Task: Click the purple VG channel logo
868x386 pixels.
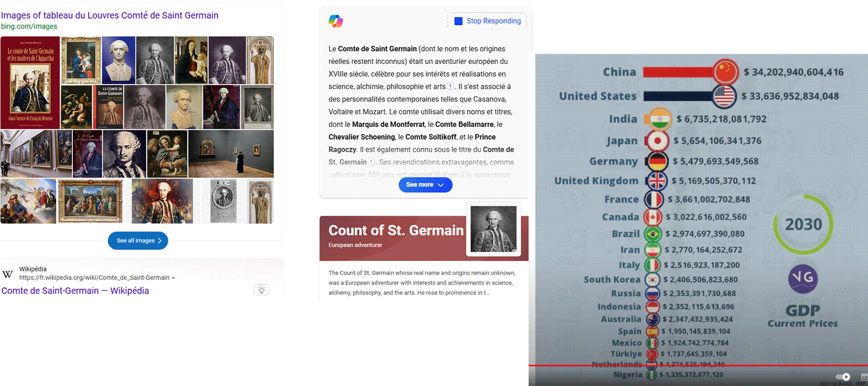Action: click(803, 278)
